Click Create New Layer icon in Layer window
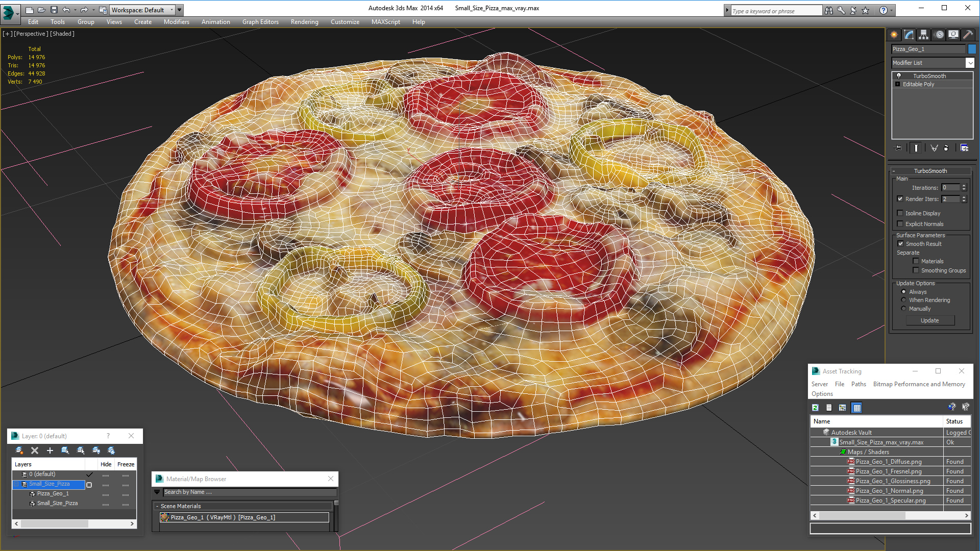This screenshot has width=980, height=551. pos(19,450)
